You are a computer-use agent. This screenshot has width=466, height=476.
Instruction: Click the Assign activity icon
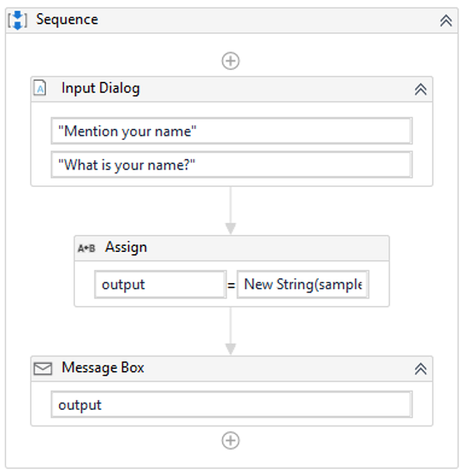[x=87, y=249]
